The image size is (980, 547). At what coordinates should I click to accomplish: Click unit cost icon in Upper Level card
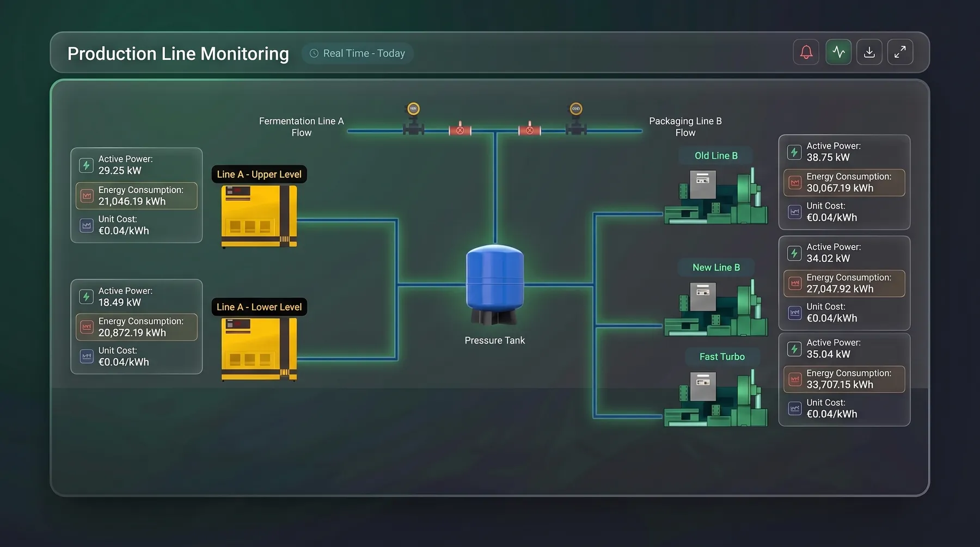pyautogui.click(x=87, y=225)
